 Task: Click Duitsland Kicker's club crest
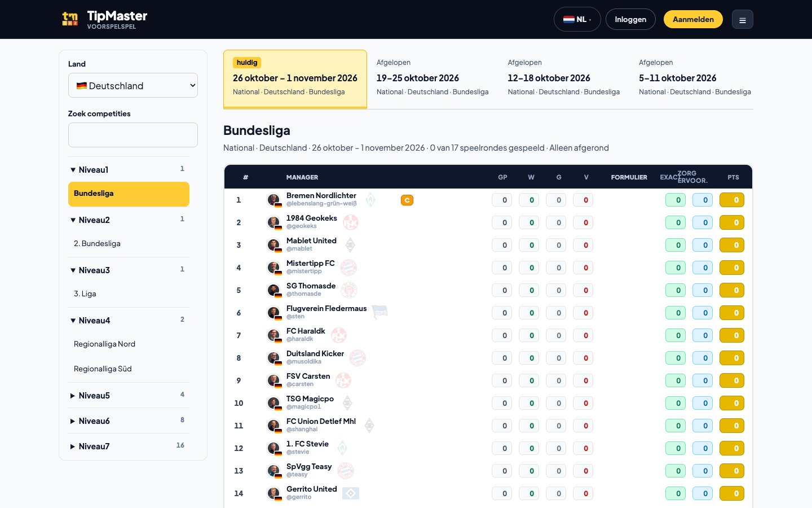pos(358,357)
